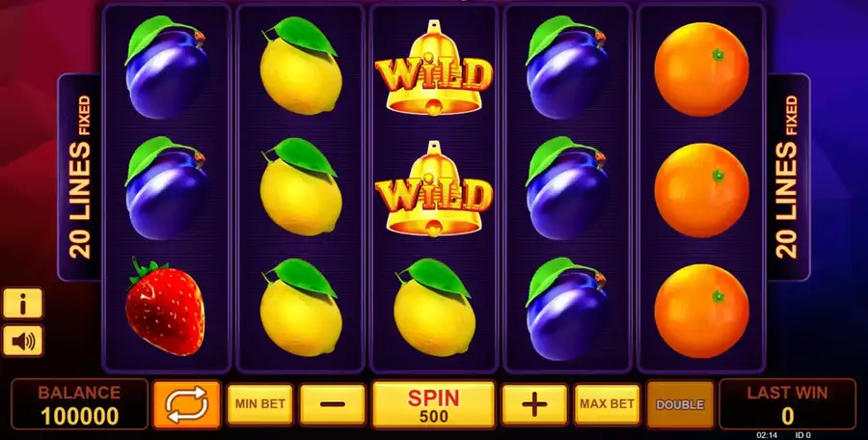The image size is (868, 440).
Task: Click the Balance display
Action: [79, 404]
